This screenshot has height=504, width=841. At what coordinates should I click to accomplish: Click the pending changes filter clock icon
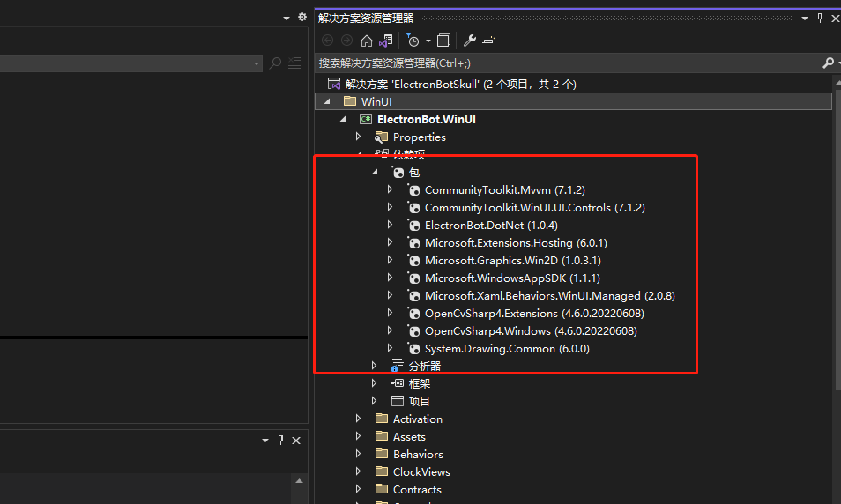[413, 41]
